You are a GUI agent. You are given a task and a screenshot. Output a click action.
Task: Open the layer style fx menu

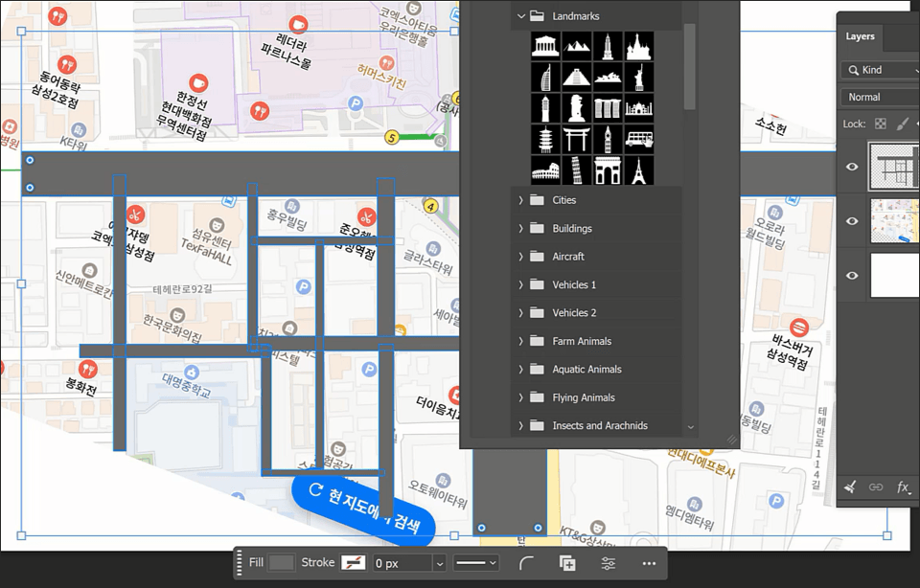[x=903, y=486]
